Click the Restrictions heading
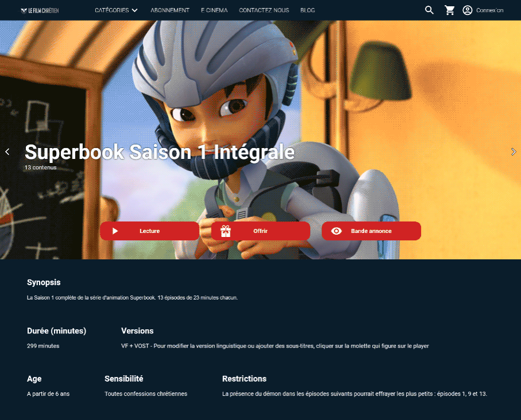 pyautogui.click(x=244, y=379)
